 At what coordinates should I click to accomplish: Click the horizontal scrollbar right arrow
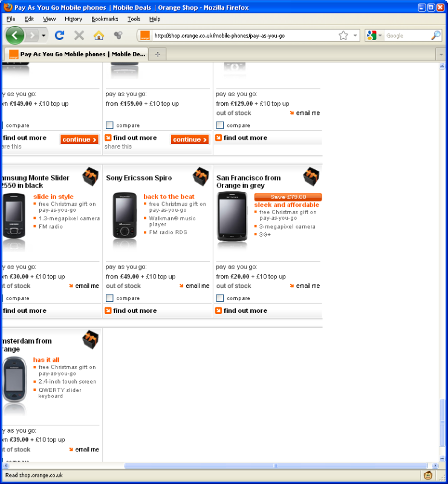point(435,465)
